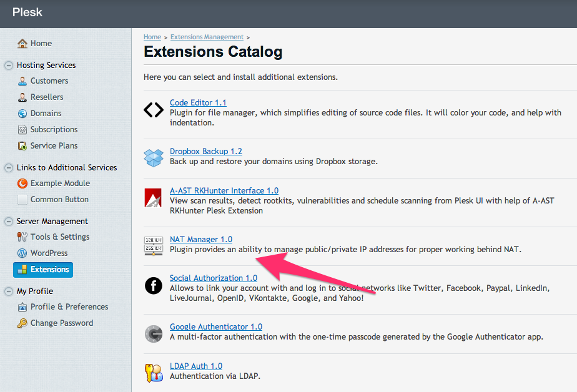The width and height of the screenshot is (577, 392).
Task: Click "Here you can select and install additional extensions."
Action: 240,77
